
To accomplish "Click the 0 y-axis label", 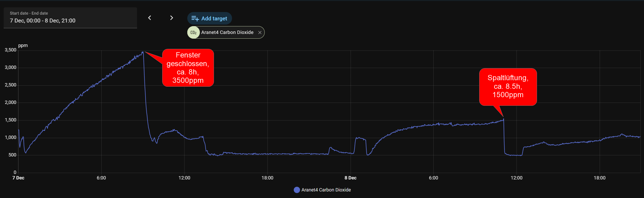I will 15,172.
